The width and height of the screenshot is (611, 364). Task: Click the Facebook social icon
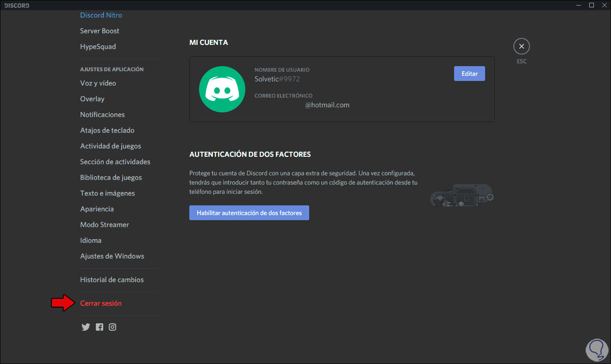99,327
